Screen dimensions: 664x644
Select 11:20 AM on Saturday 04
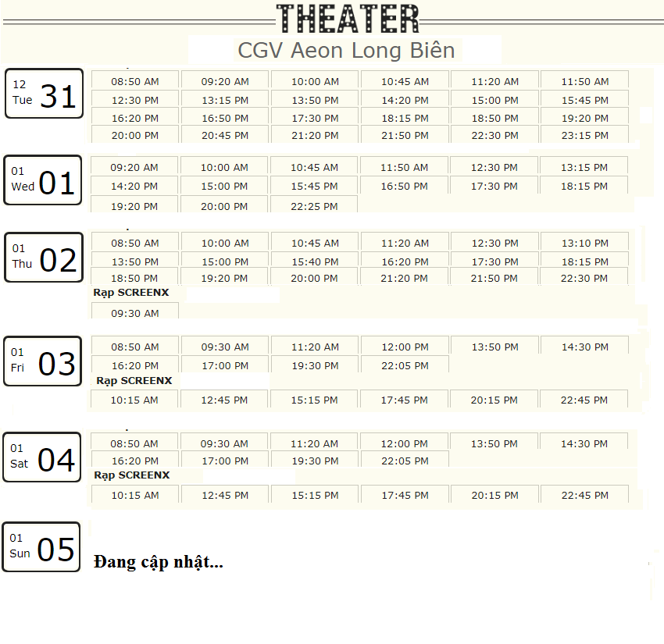coord(314,443)
